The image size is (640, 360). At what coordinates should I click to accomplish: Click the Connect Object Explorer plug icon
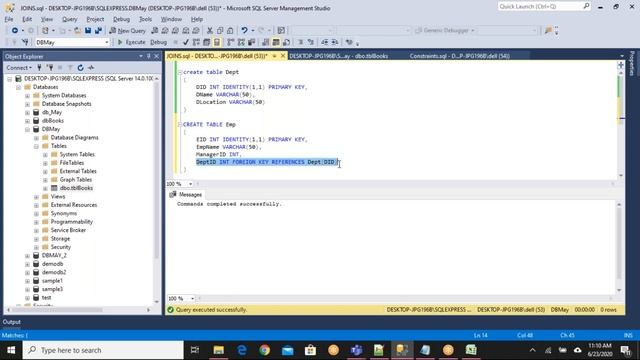pos(40,68)
